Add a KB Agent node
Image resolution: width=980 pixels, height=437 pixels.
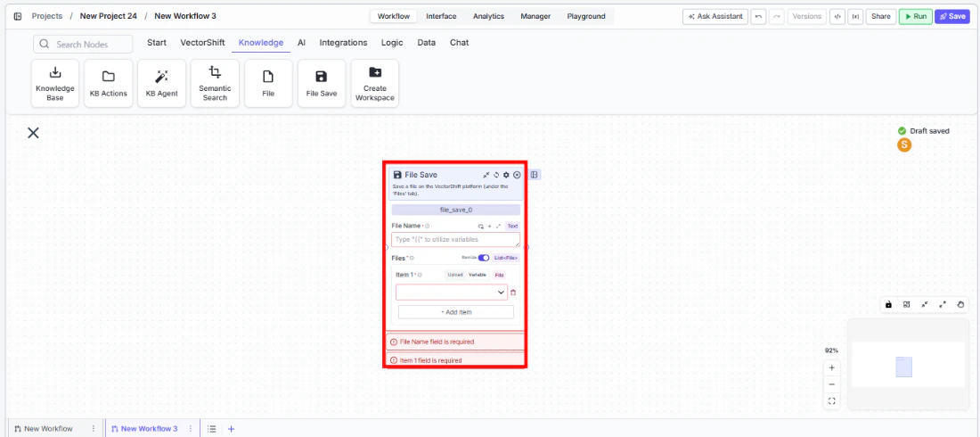[x=162, y=83]
